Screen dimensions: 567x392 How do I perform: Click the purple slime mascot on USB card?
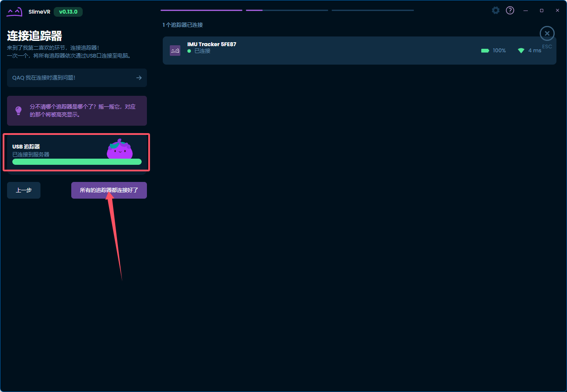[x=120, y=149]
